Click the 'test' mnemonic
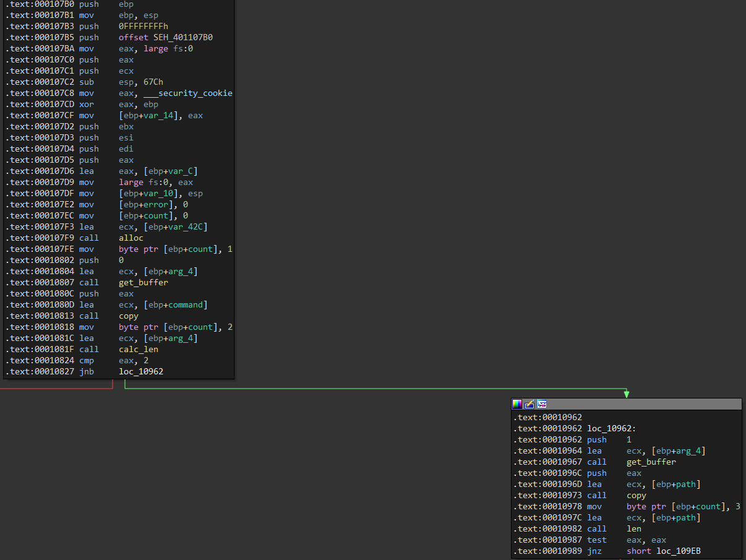 click(597, 540)
